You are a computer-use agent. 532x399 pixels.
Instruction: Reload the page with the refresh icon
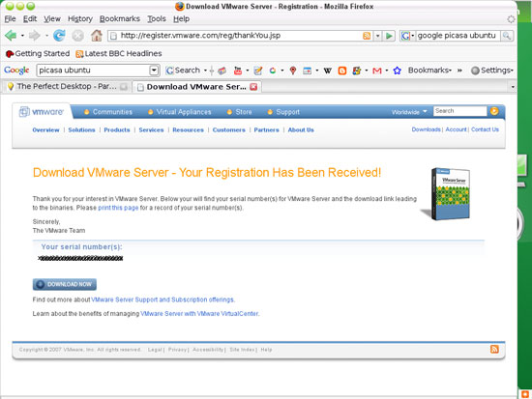59,35
